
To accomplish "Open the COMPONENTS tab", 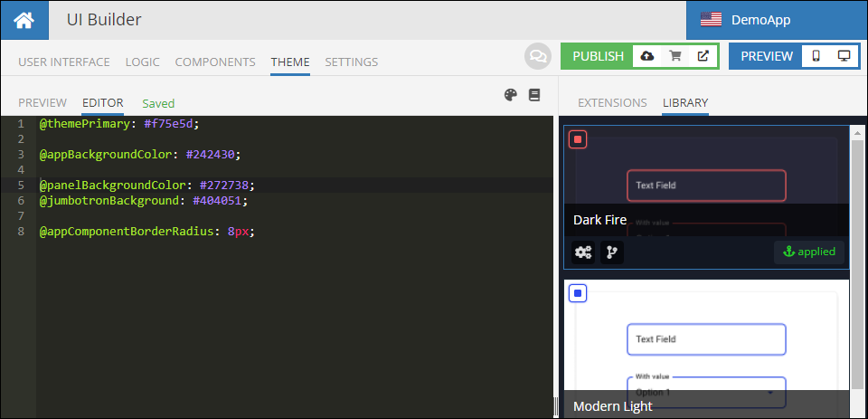I will click(x=215, y=62).
